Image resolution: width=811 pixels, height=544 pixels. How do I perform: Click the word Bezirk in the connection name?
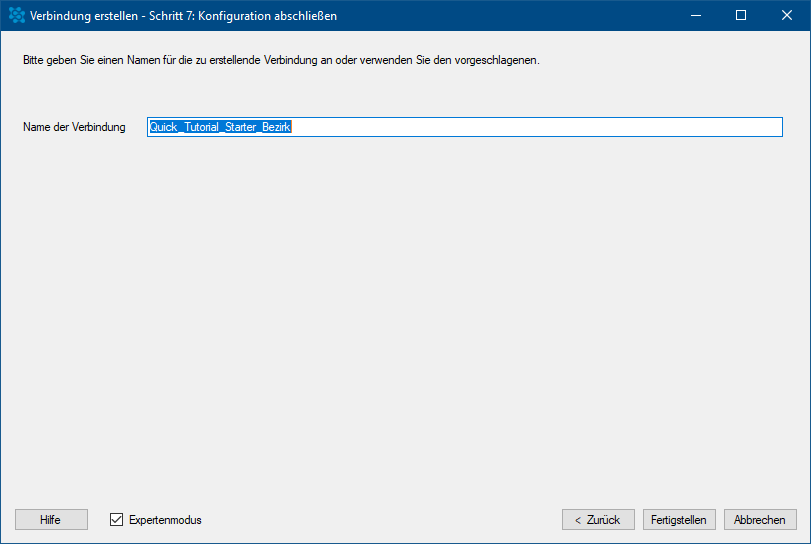[x=276, y=127]
